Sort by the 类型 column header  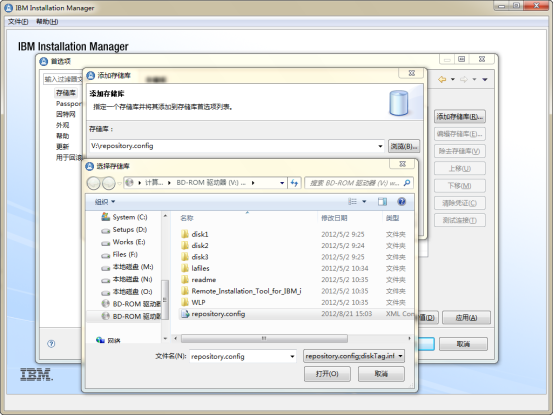pos(393,218)
